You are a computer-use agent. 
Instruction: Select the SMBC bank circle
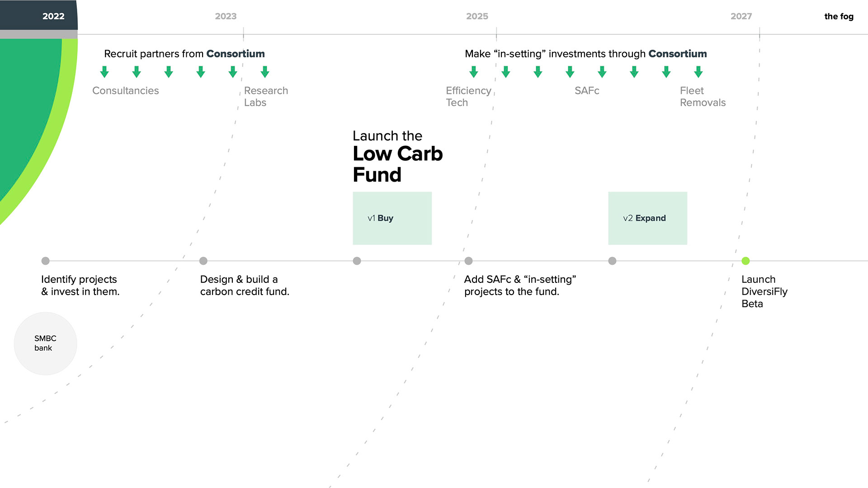click(45, 343)
